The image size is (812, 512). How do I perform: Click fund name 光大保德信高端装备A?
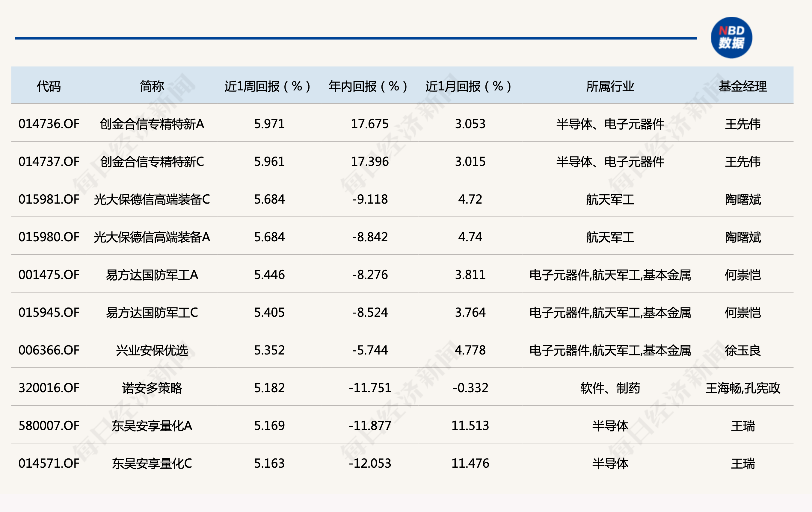pyautogui.click(x=152, y=237)
